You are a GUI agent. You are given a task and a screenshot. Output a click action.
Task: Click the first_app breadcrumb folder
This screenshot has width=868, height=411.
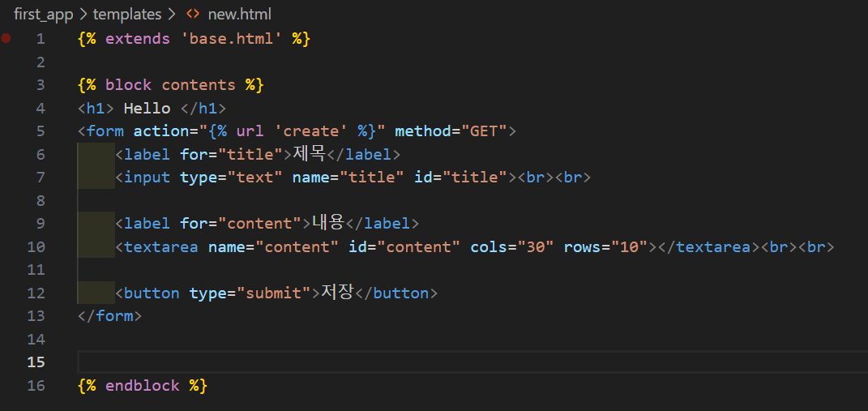coord(43,15)
